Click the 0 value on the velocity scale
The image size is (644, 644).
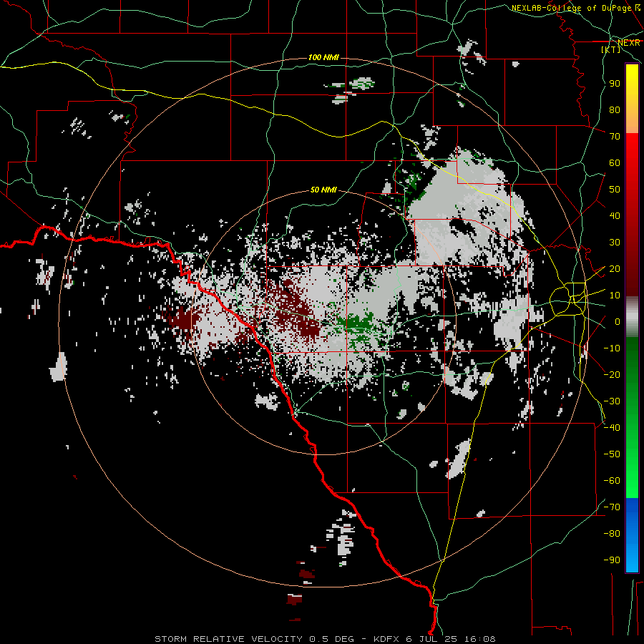[x=618, y=321]
